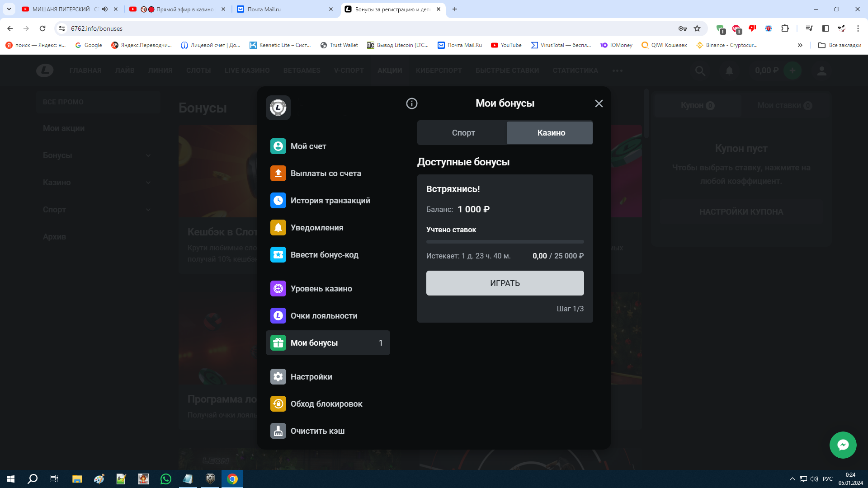Click the Учтено ставок progress bar
868x488 pixels.
click(x=505, y=242)
